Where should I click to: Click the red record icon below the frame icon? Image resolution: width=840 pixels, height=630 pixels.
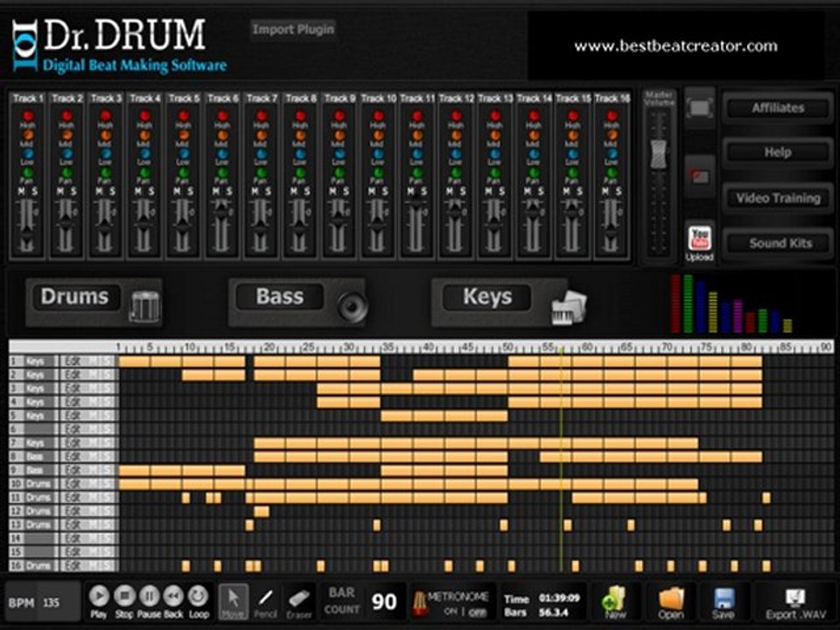(x=700, y=176)
